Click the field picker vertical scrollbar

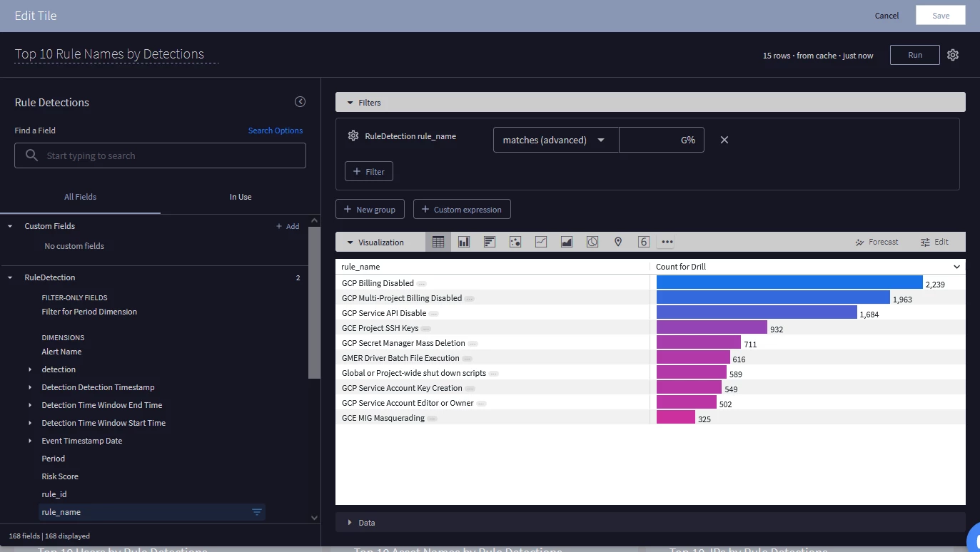coord(315,302)
